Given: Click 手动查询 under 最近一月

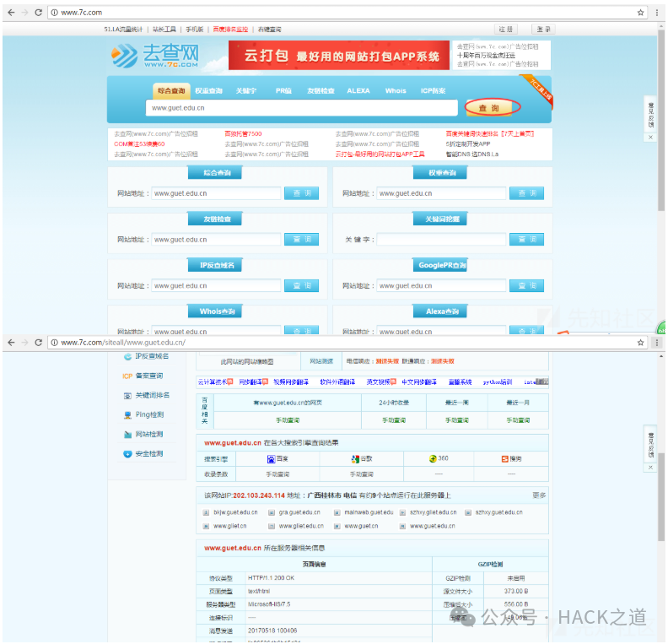Looking at the screenshot, I should coord(518,420).
